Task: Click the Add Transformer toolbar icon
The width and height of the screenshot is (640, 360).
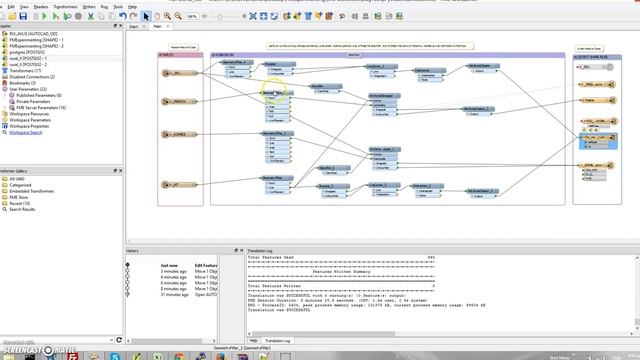Action: pos(308,16)
